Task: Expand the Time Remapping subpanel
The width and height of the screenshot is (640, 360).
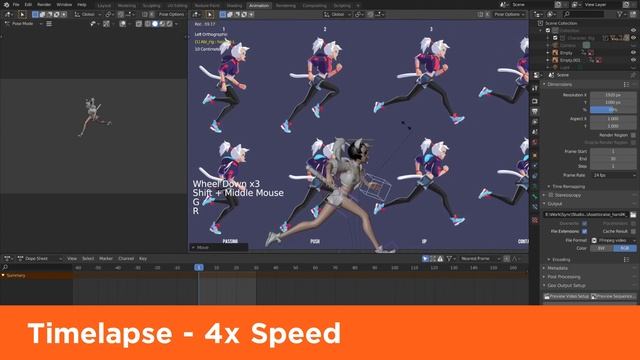Action: 568,187
